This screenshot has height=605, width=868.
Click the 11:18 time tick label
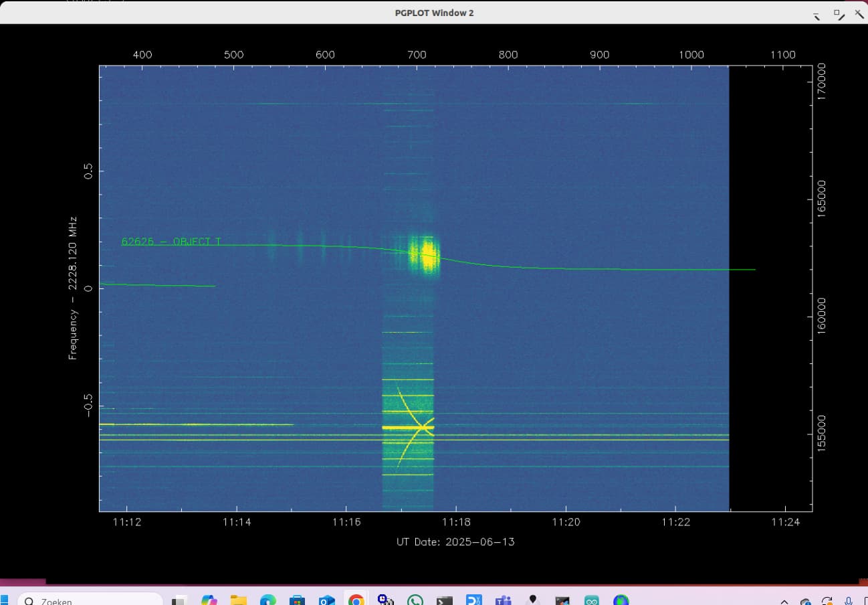click(456, 522)
